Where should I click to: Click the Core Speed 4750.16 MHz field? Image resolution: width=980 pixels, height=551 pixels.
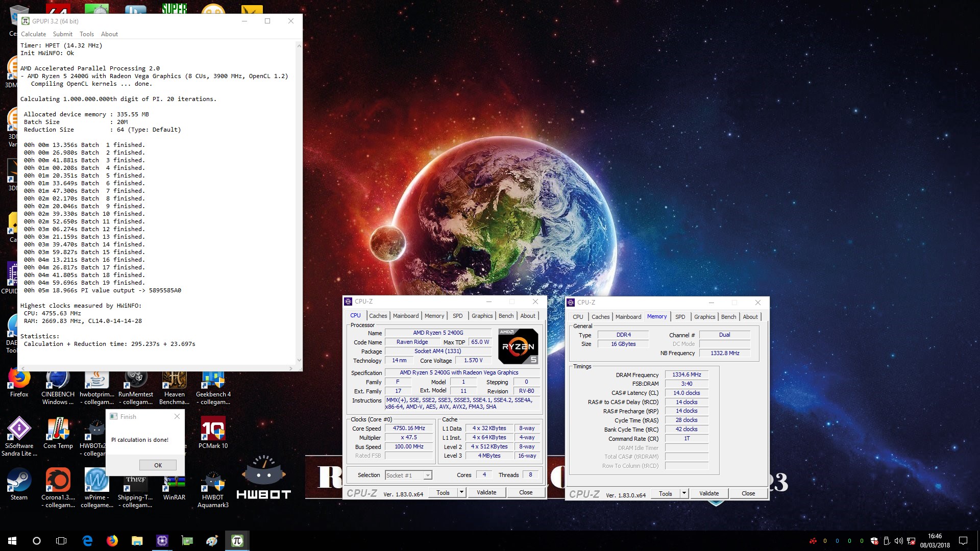tap(409, 429)
